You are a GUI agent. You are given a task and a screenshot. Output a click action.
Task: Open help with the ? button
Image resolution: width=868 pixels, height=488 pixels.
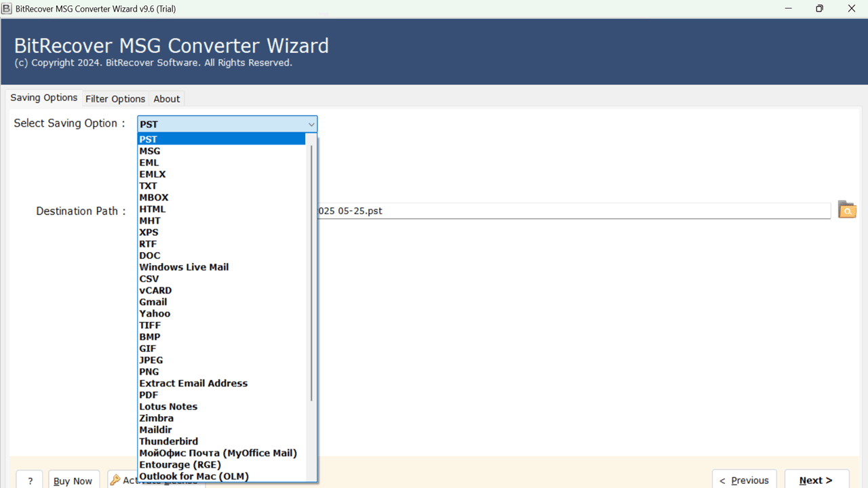coord(30,480)
